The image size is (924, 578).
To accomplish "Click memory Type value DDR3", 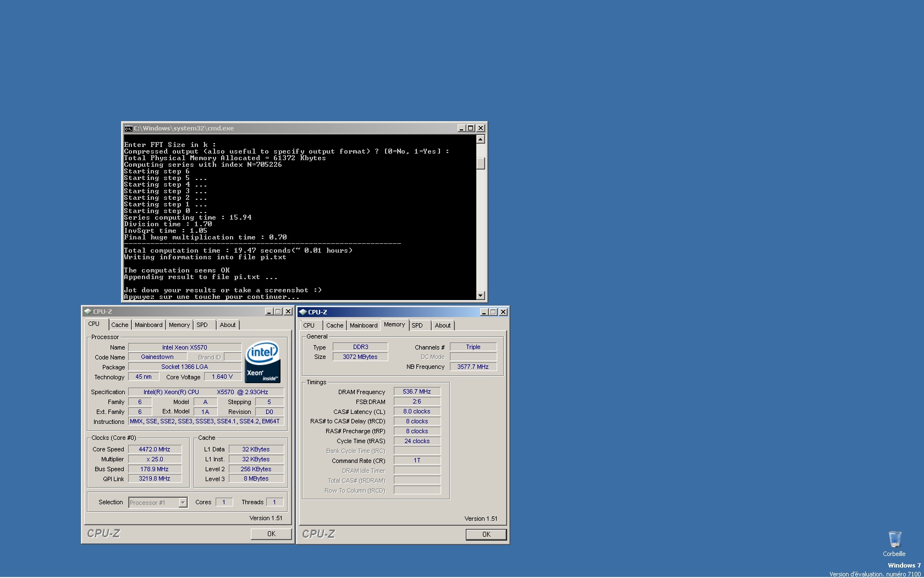I will 361,347.
